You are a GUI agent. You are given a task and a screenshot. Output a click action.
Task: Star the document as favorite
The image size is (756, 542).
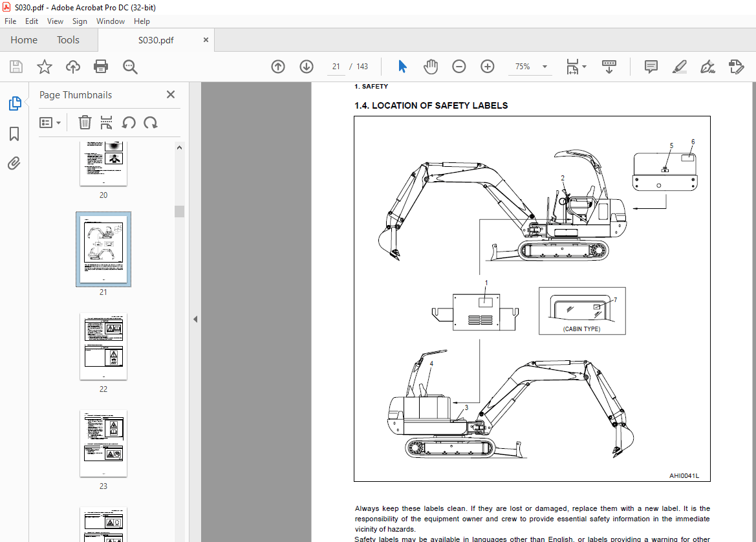pos(43,66)
